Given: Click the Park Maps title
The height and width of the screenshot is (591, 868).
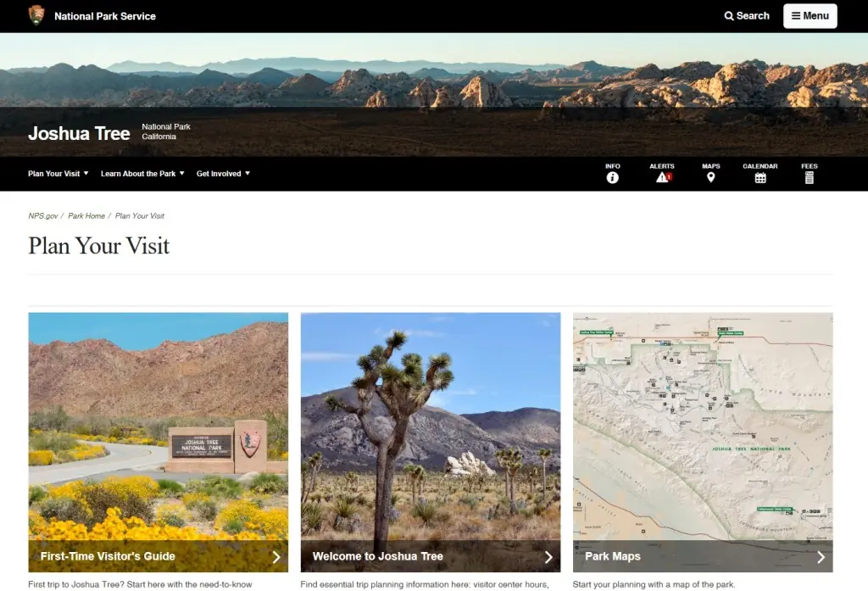Looking at the screenshot, I should click(613, 556).
